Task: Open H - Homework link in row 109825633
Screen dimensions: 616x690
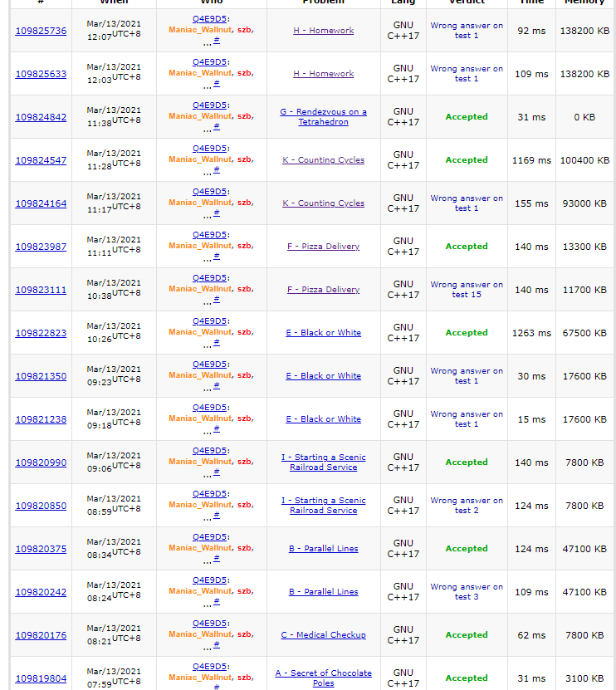Action: 323,74
